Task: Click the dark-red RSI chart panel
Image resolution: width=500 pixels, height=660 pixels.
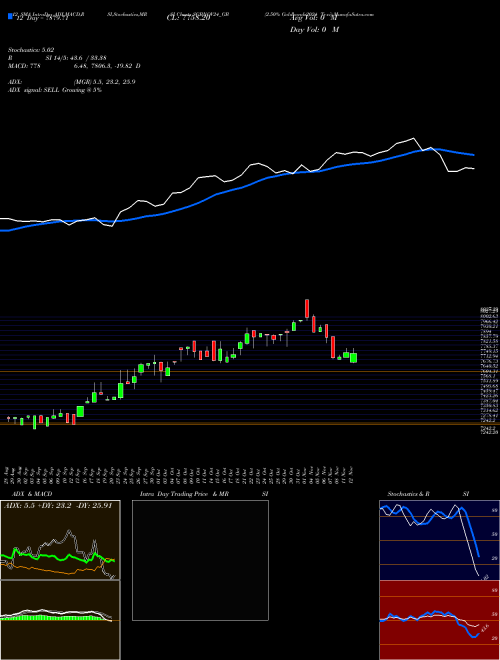Action: (439, 620)
